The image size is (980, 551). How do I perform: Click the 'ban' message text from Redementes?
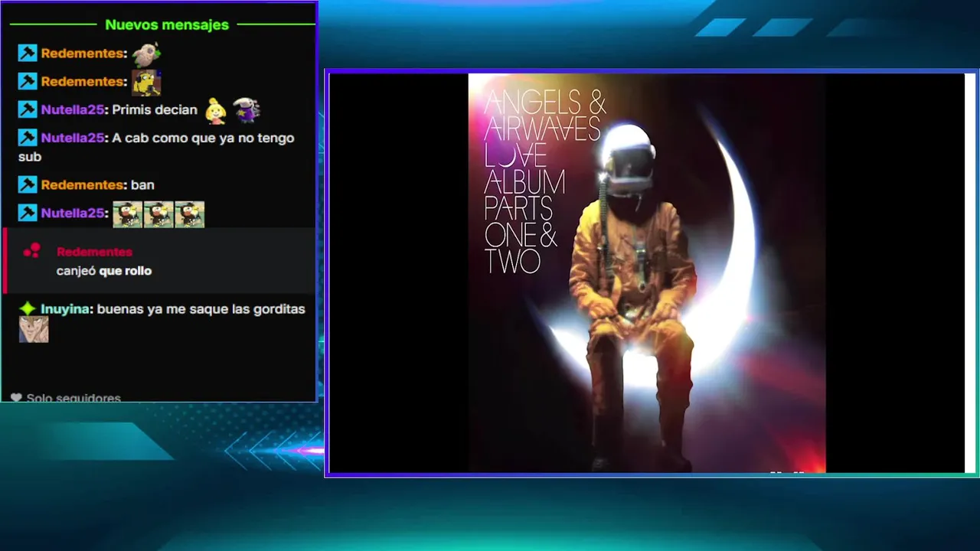pos(142,184)
